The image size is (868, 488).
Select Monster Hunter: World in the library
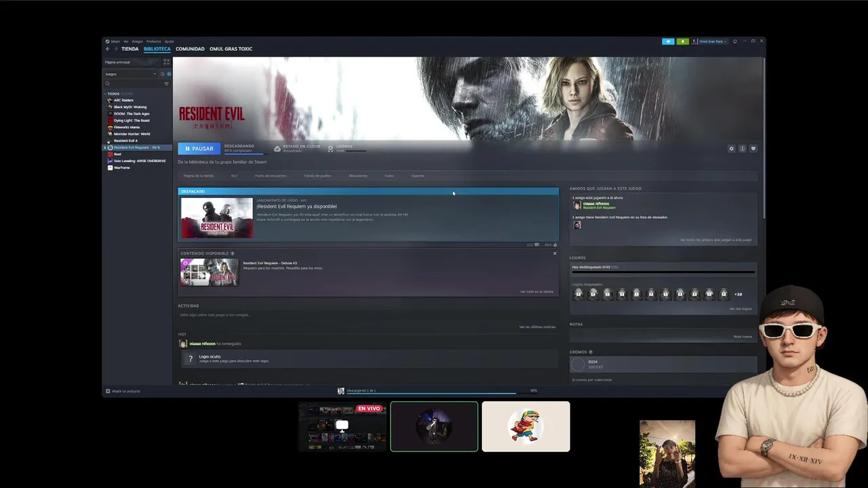(132, 134)
